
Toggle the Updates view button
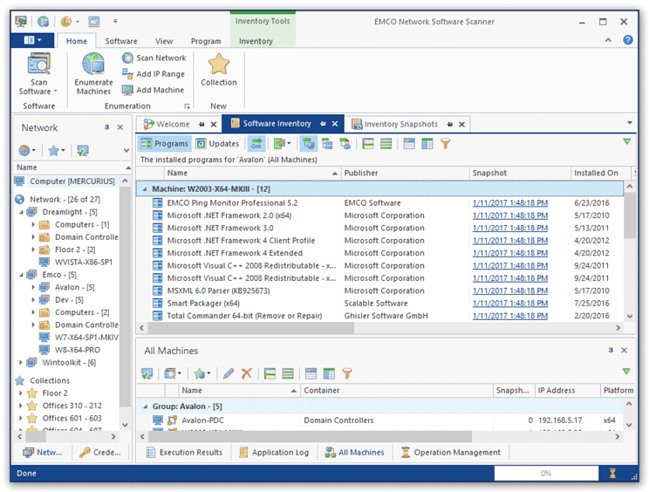pos(218,144)
